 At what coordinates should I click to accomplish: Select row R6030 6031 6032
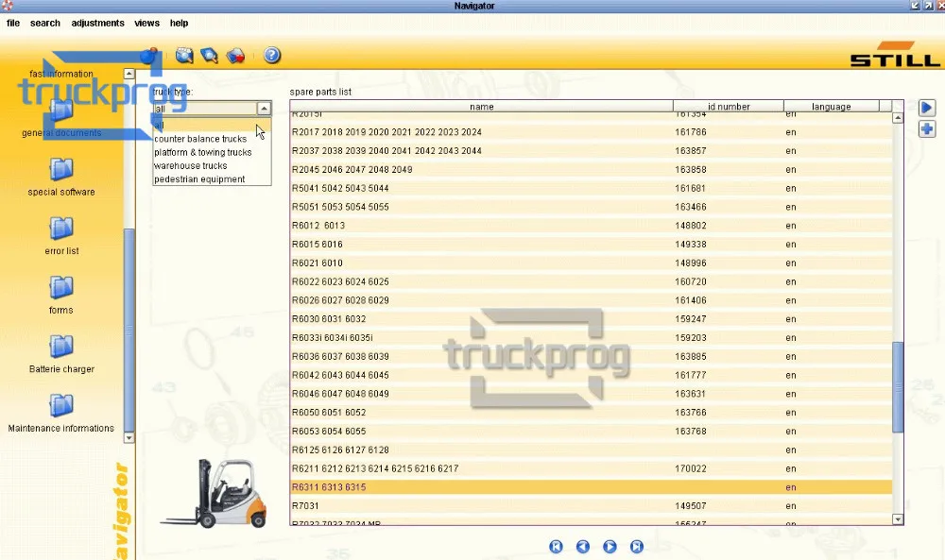click(x=592, y=318)
